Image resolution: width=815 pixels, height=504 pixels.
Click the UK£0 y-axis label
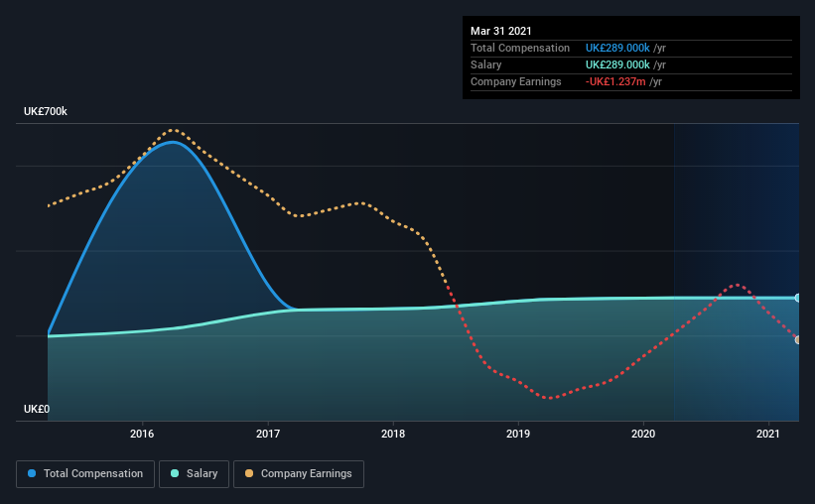coord(37,409)
